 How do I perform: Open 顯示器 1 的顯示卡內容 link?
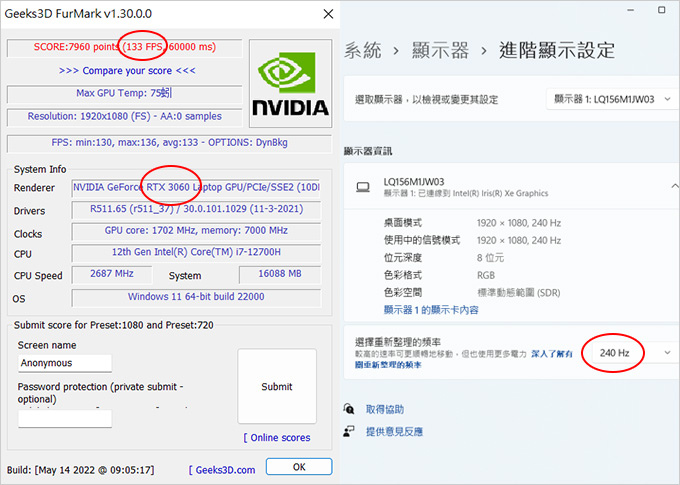click(431, 310)
